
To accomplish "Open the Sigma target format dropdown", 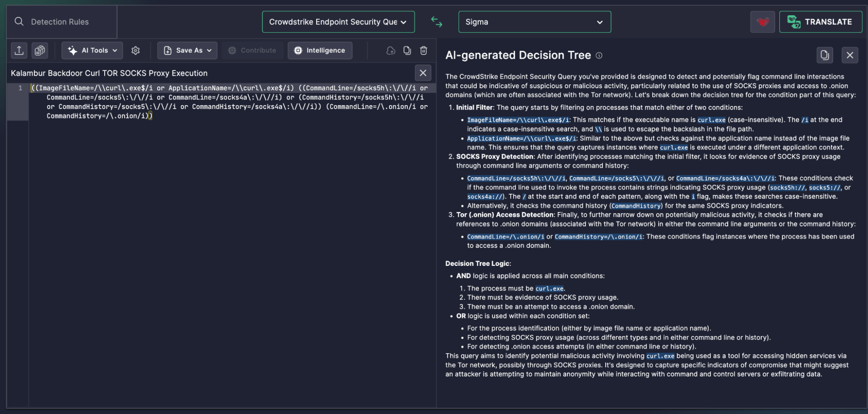I will 535,22.
